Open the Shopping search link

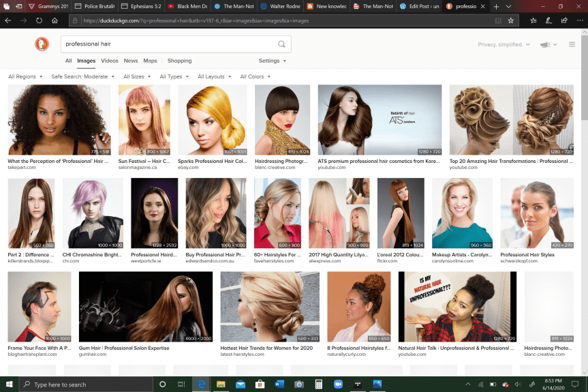[180, 61]
